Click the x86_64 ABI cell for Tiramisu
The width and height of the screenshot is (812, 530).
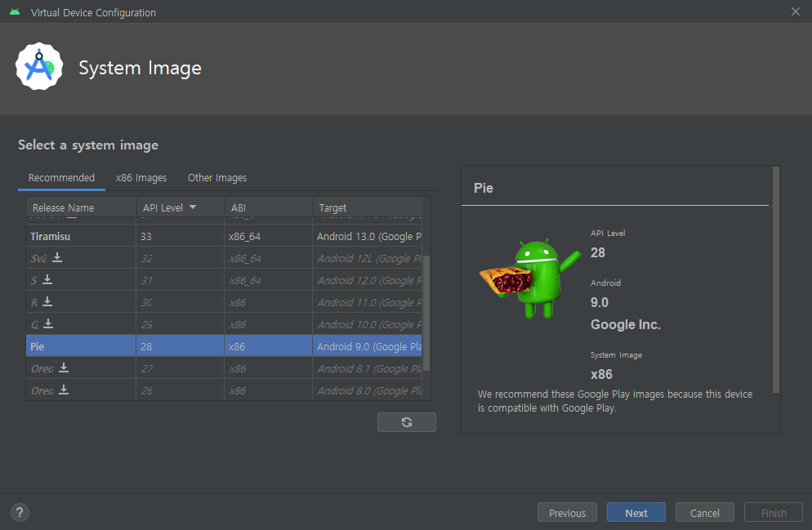[268, 236]
